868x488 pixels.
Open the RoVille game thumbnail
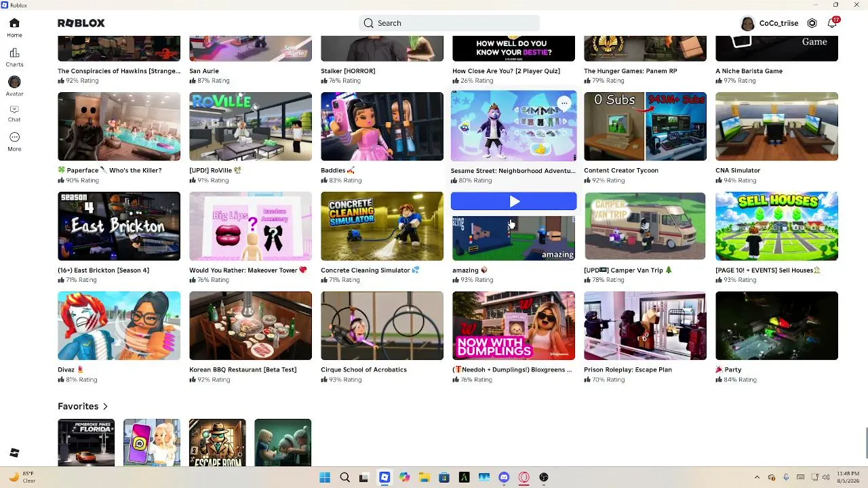(x=250, y=127)
